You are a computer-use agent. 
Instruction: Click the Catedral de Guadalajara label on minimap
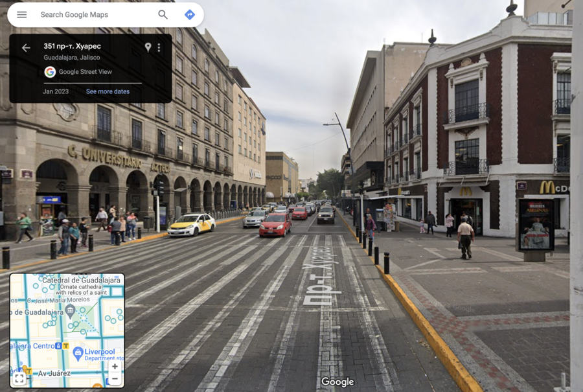pos(82,280)
